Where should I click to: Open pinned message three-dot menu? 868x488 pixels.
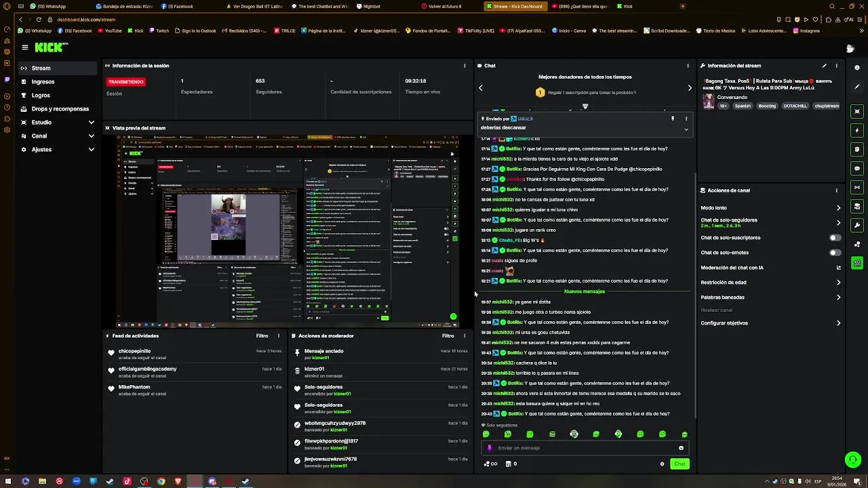click(x=686, y=119)
